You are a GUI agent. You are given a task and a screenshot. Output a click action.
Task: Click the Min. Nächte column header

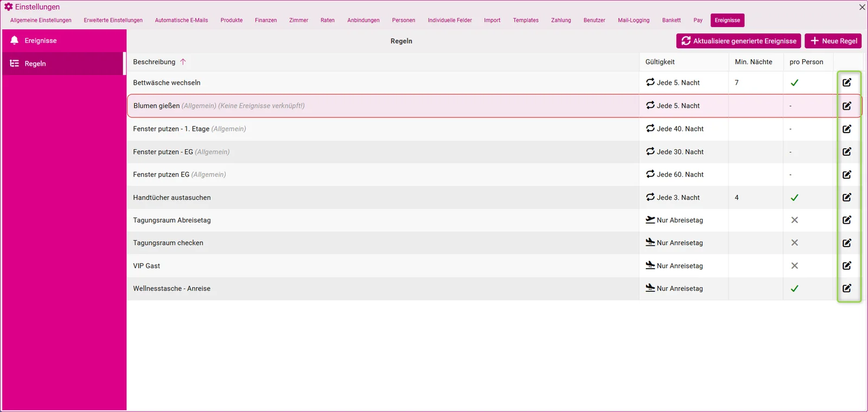754,62
